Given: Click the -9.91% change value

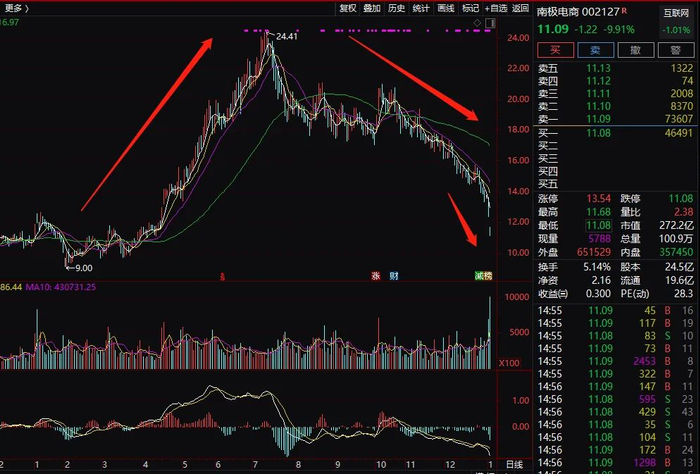Looking at the screenshot, I should click(619, 30).
